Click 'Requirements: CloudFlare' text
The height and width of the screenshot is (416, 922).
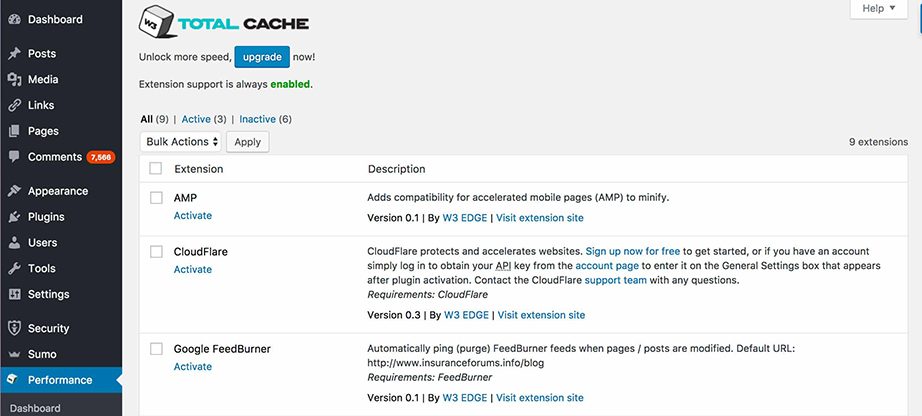427,295
